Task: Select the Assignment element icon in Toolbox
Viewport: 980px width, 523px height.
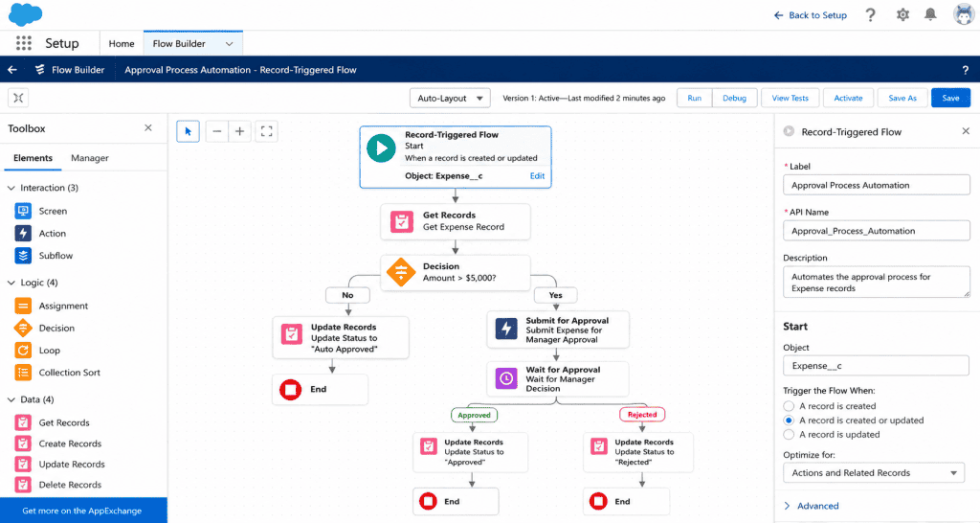Action: click(x=23, y=306)
